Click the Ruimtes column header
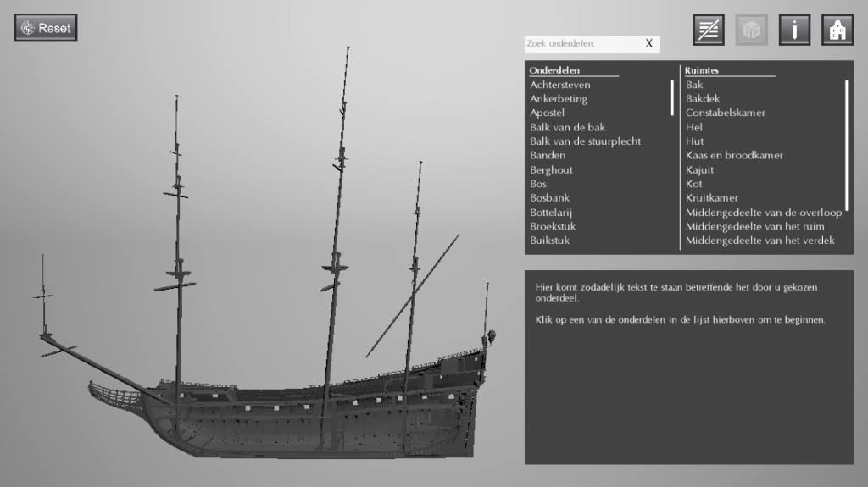Image resolution: width=868 pixels, height=487 pixels. 702,70
